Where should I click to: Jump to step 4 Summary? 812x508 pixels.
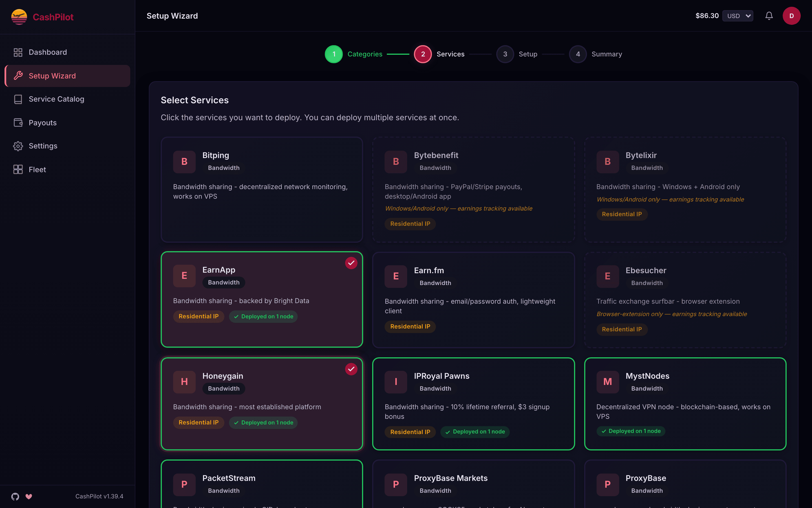pos(595,54)
